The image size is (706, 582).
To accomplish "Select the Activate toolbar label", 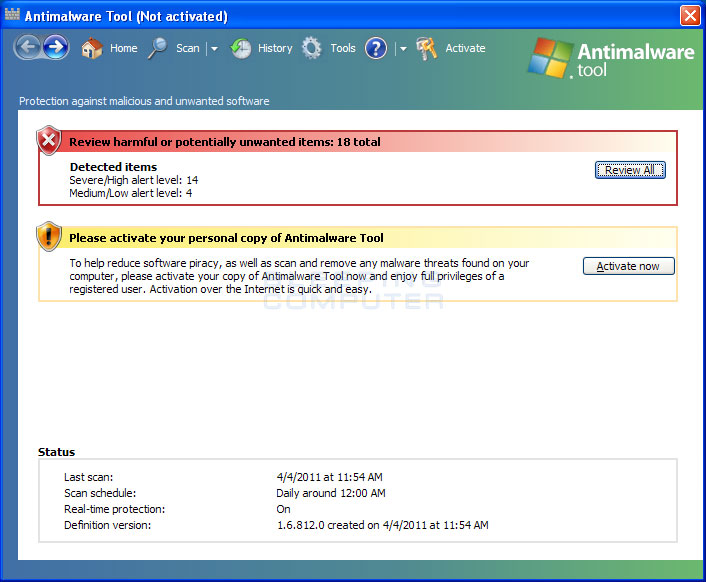I will coord(466,48).
